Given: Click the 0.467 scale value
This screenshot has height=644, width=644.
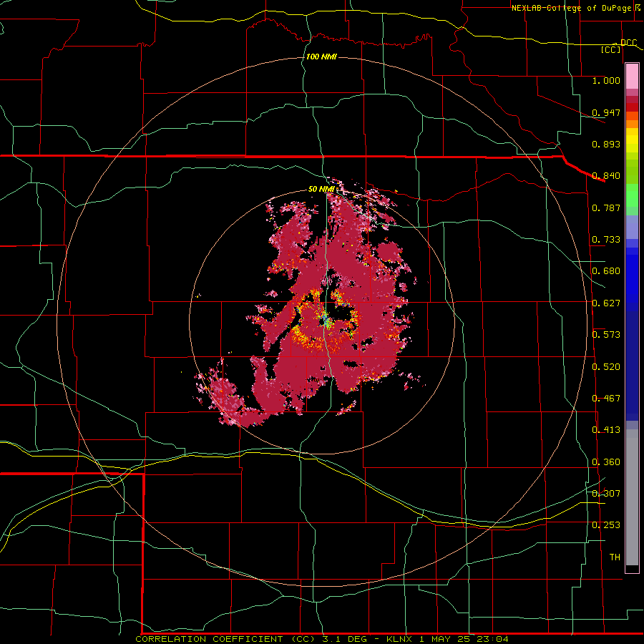Looking at the screenshot, I should [606, 399].
